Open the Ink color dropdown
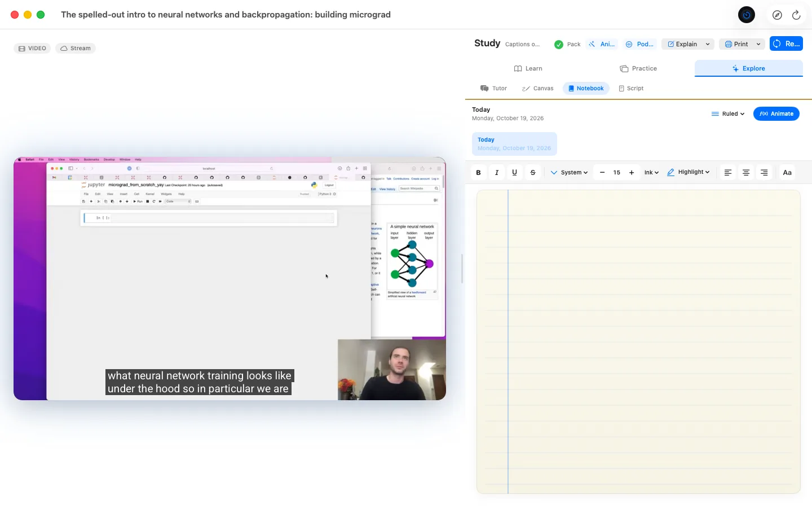Screen dimensions: 812x508 point(651,173)
